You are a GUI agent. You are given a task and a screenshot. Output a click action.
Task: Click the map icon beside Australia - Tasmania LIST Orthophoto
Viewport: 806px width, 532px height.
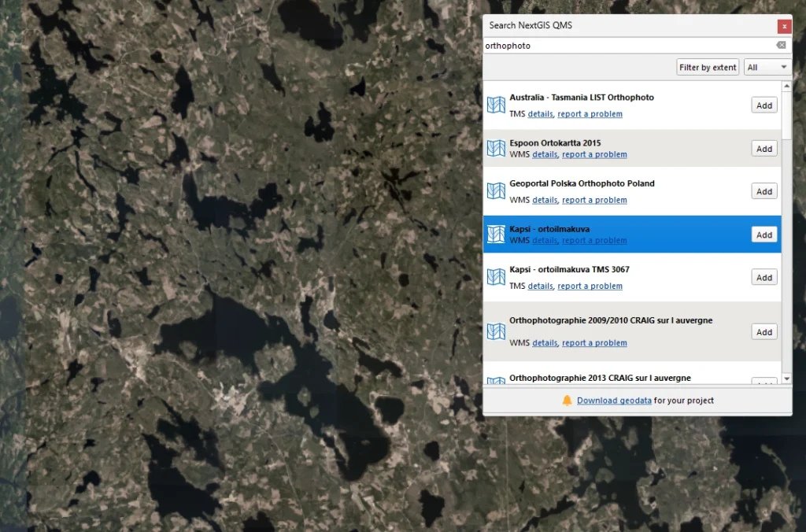496,105
